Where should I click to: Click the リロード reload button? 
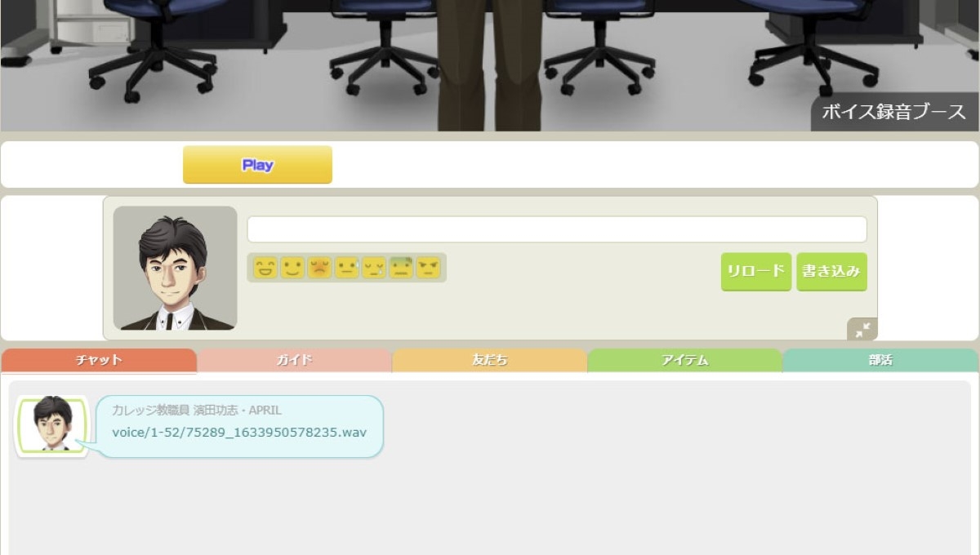[755, 272]
